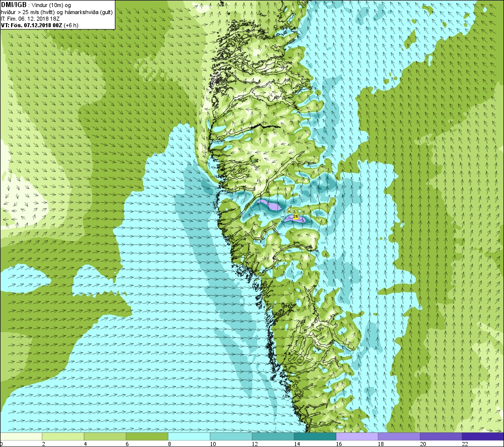Click the "VT: Fös. 07.12.2018 00Z" valid time
This screenshot has height=447, width=504.
point(31,25)
